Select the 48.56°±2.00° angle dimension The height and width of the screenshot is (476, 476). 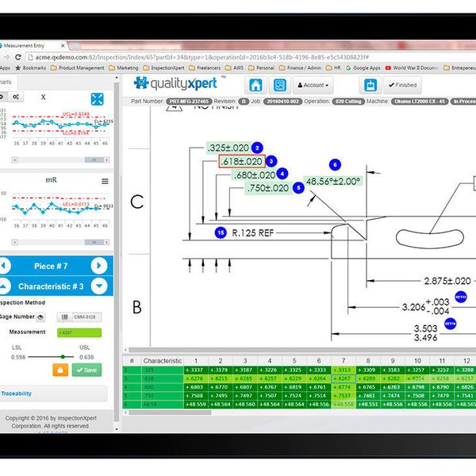(333, 182)
